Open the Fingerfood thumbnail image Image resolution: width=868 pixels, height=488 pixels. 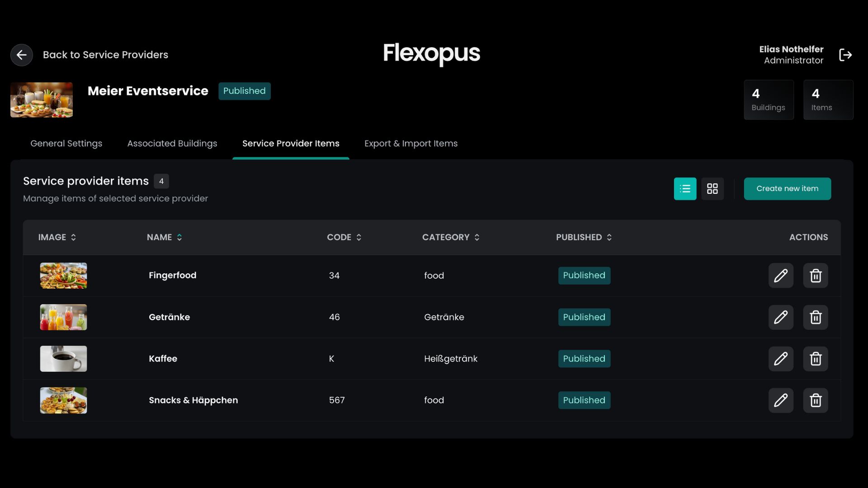[x=63, y=276]
